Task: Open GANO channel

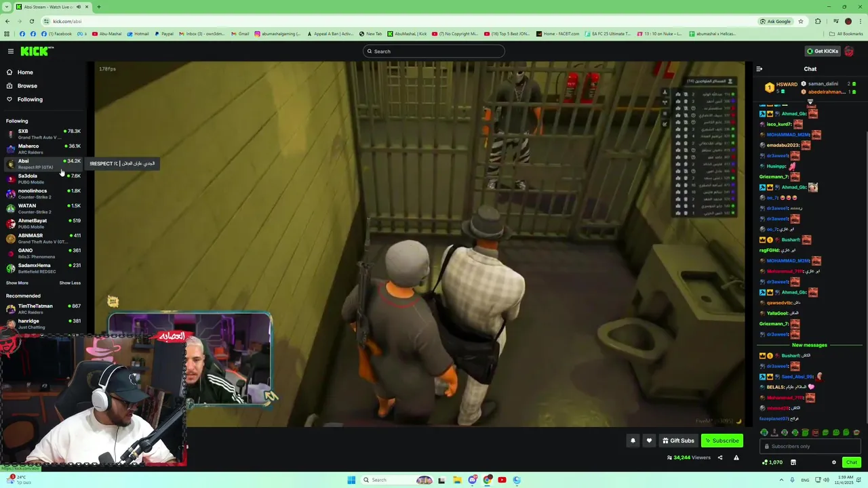Action: tap(43, 253)
